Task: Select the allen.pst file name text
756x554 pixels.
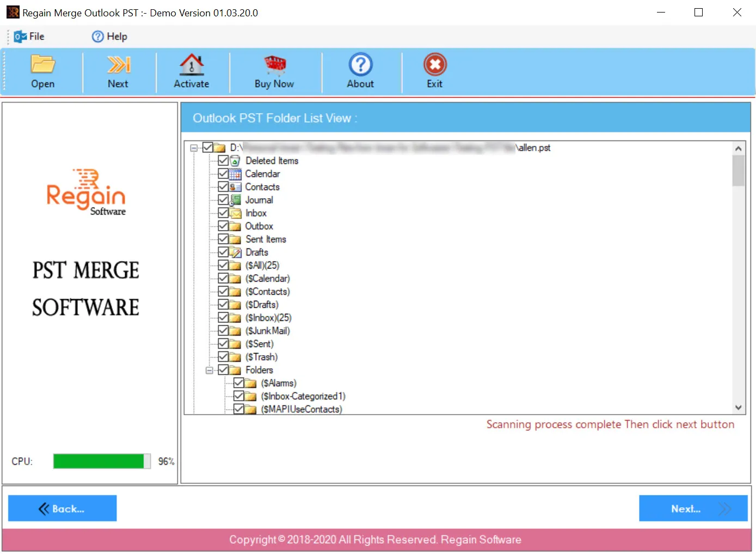Action: click(x=535, y=148)
